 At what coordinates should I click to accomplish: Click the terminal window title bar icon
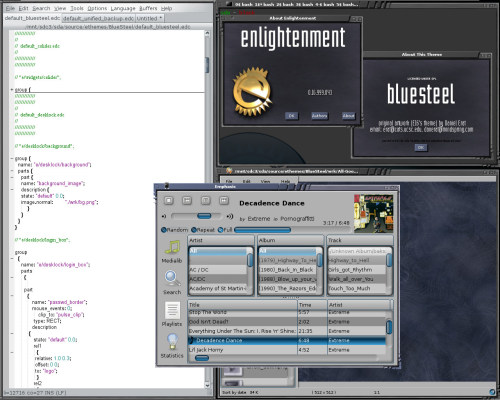(x=229, y=4)
